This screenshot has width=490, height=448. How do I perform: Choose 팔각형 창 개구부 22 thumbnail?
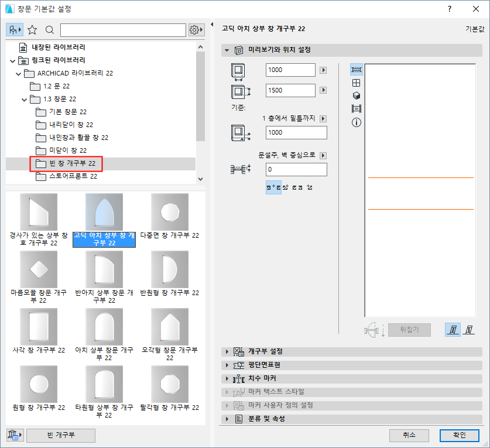170,384
